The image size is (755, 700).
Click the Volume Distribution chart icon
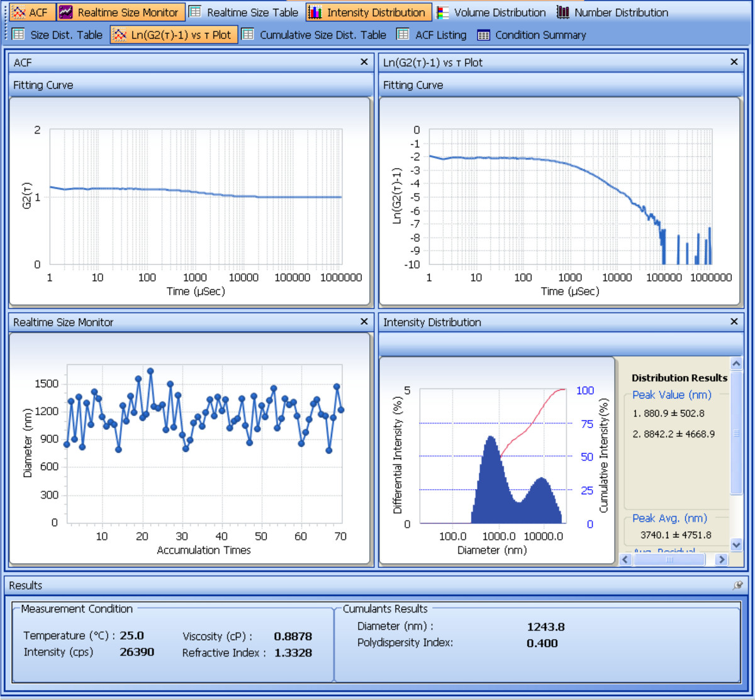(444, 13)
